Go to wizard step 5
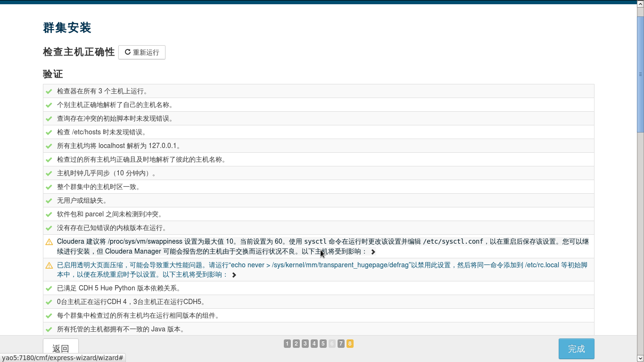Screen dimensions: 644x362 323,344
